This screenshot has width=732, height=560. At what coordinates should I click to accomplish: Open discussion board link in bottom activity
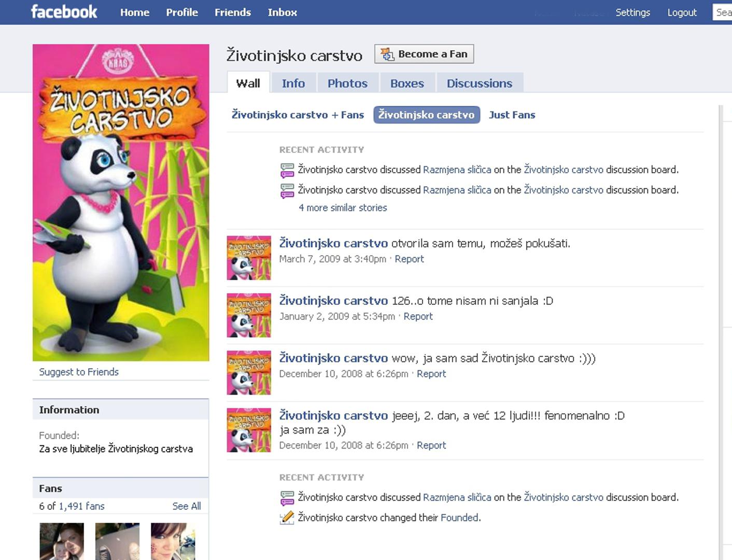pyautogui.click(x=564, y=497)
